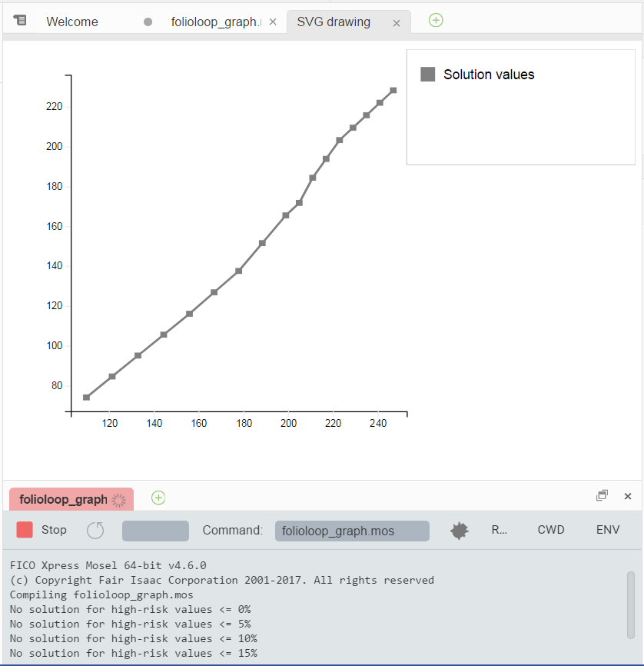Viewport: 644px width, 666px height.
Task: Click the Copyright Fair Isaac Corporation line
Action: [x=222, y=580]
